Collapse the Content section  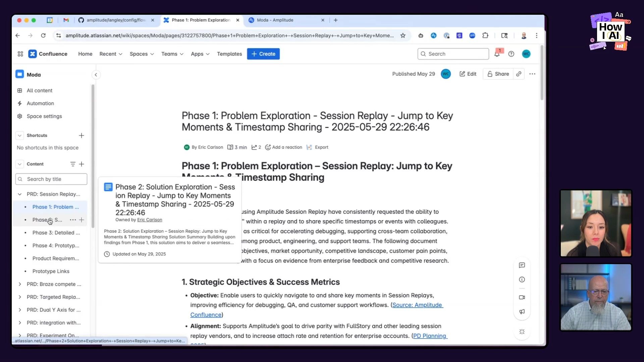[x=19, y=164]
